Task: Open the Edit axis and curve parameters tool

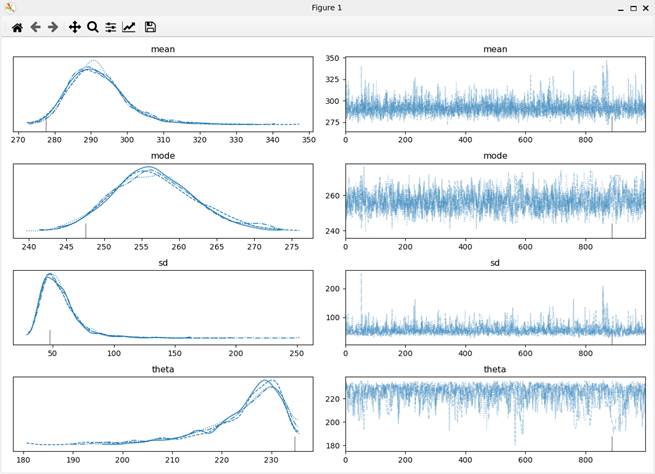Action: 129,28
